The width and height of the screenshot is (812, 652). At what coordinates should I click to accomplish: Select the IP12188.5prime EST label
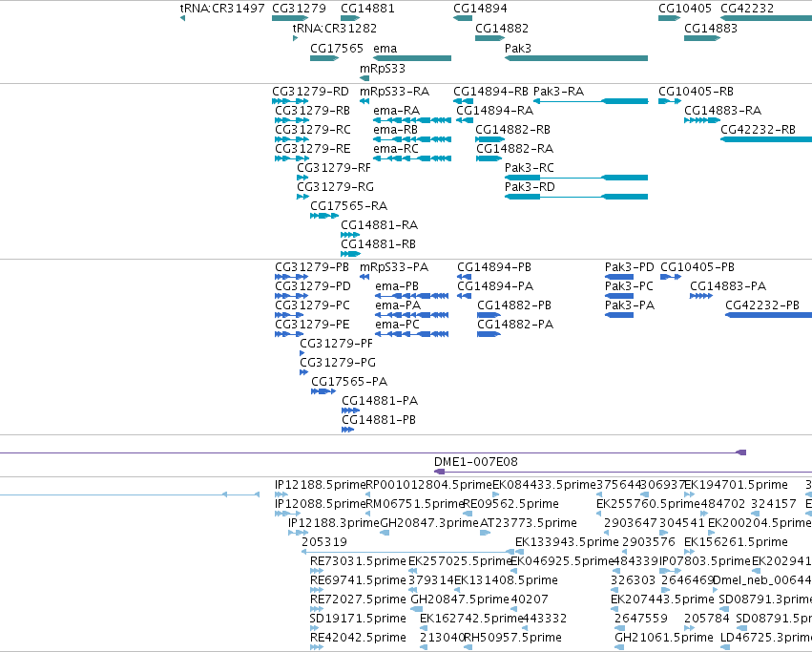point(321,485)
